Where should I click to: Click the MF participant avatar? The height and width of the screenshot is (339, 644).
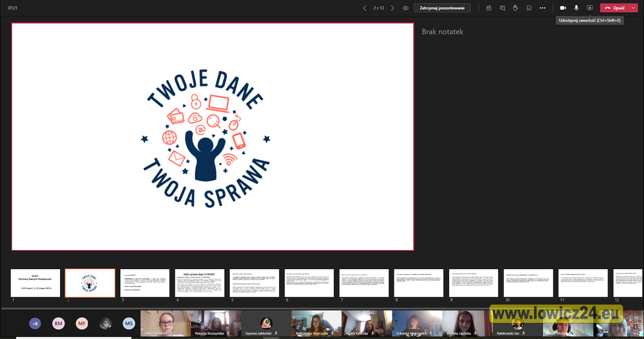[82, 323]
